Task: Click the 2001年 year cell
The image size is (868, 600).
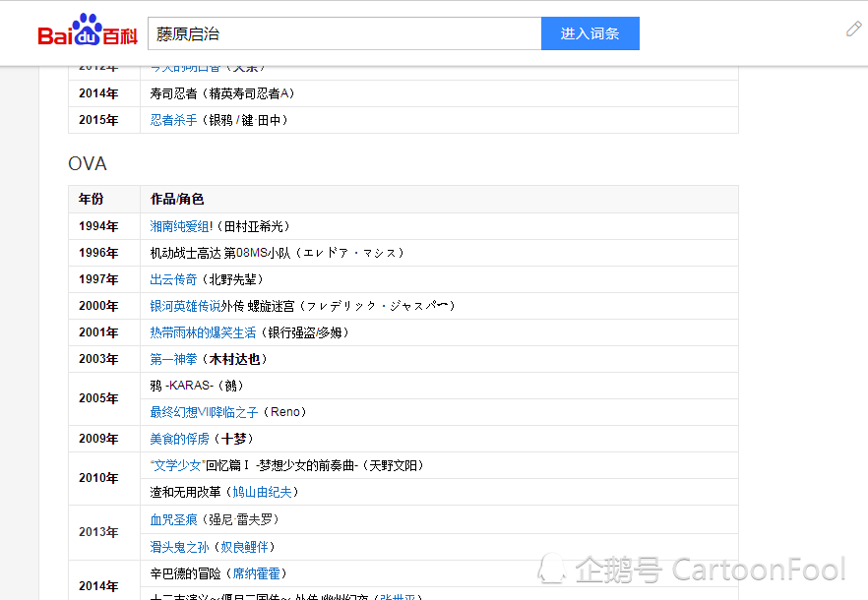Action: (x=104, y=332)
